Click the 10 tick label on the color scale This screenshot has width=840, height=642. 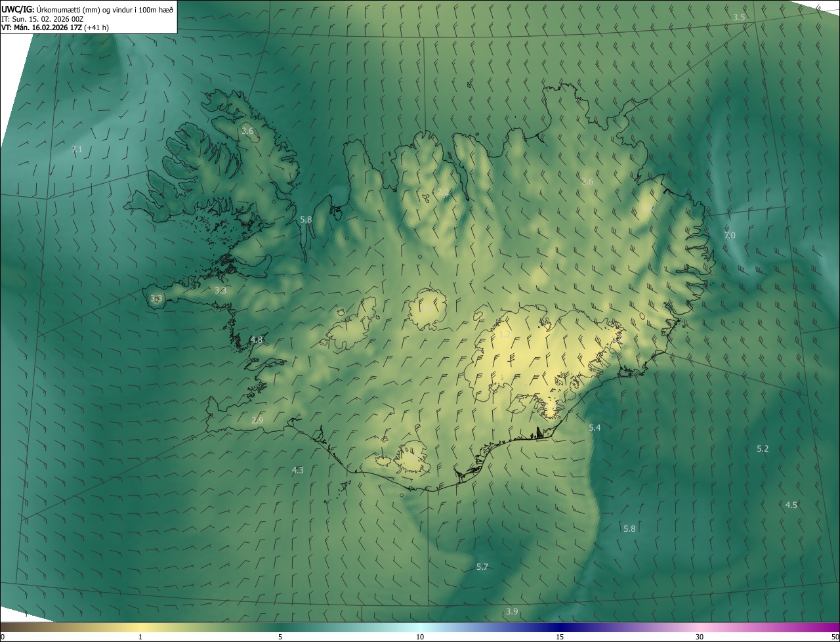(420, 637)
